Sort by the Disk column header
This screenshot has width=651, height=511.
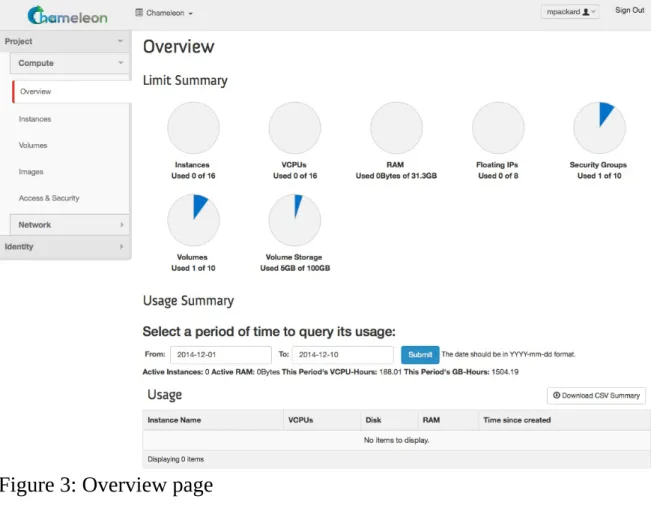[x=373, y=420]
